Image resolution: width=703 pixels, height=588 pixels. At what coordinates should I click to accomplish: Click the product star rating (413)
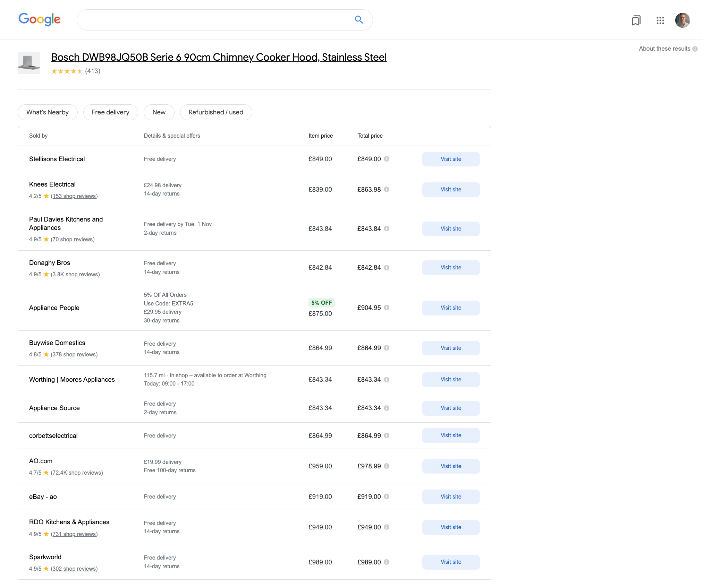(76, 71)
